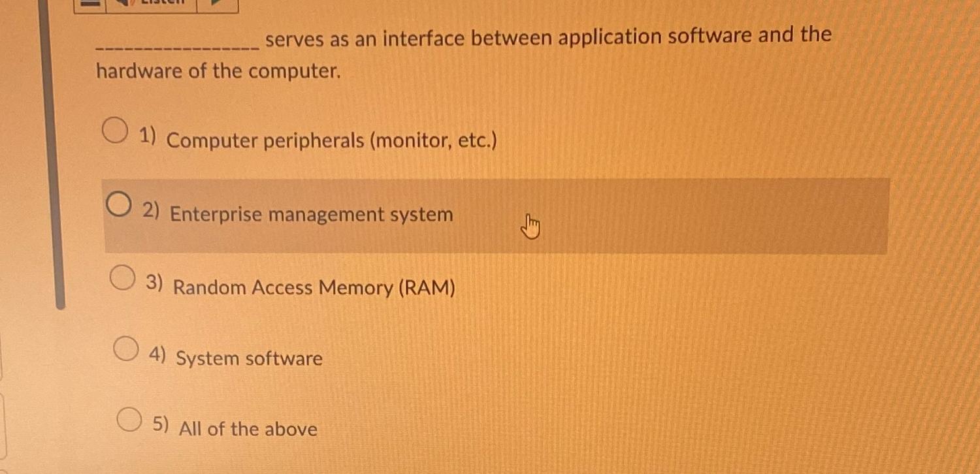Click the play button to advance audio

coord(216,3)
